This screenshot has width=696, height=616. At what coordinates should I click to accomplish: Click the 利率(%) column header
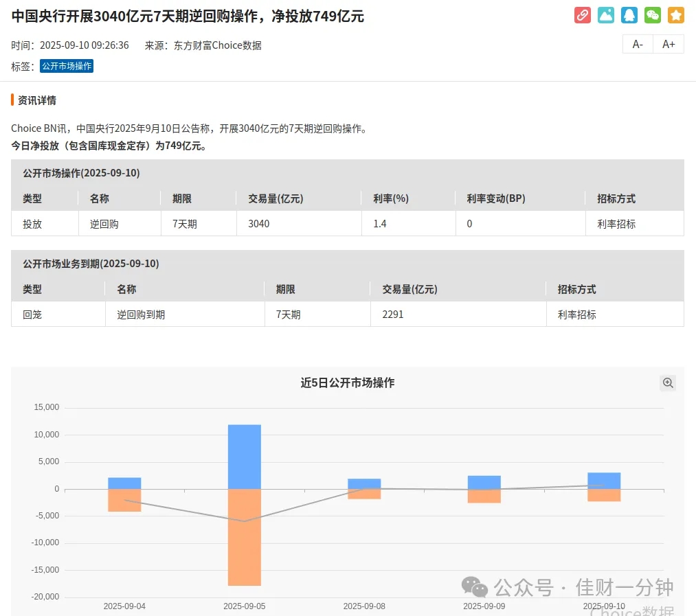pos(391,198)
